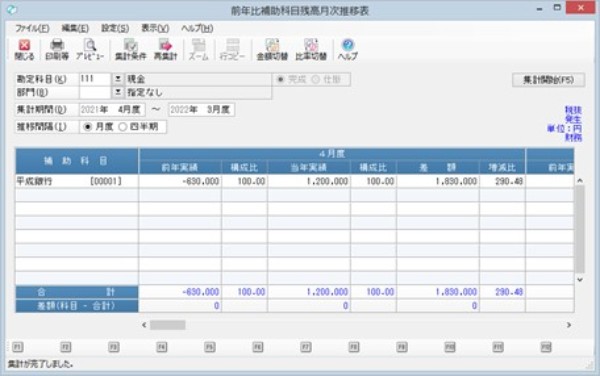600x376 pixels.
Task: Expand the 部門 dropdown arrow
Action: click(x=118, y=92)
